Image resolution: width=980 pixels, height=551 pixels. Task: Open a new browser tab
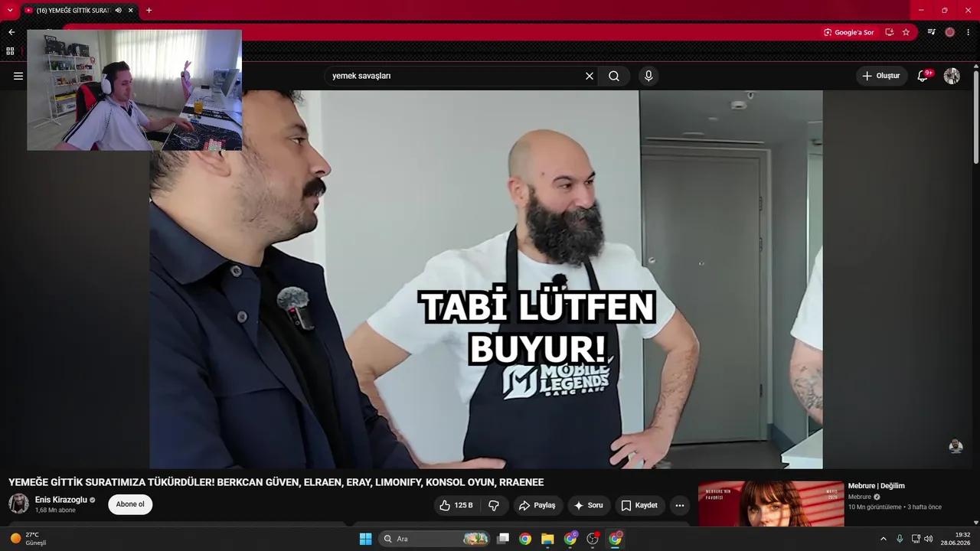[149, 10]
